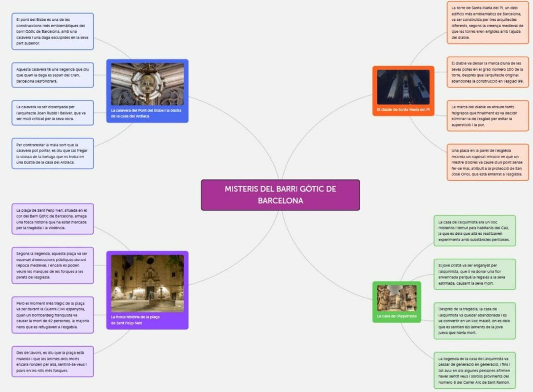533x392 pixels.
Task: Click the note starting 'Des de llavors'
Action: [53, 361]
